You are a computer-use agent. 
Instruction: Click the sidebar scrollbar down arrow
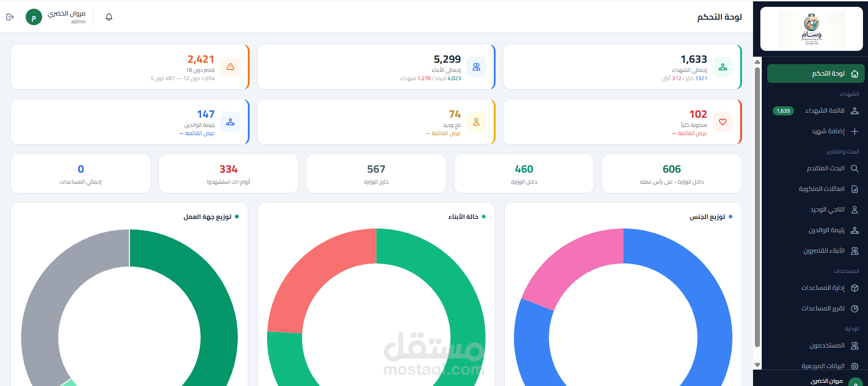click(758, 365)
